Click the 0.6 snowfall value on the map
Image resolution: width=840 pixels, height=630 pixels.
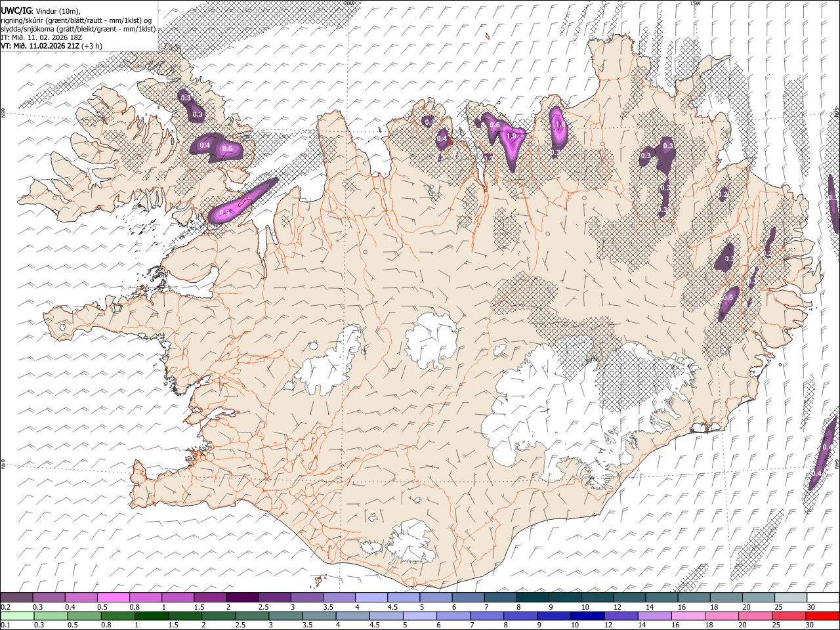click(x=495, y=125)
